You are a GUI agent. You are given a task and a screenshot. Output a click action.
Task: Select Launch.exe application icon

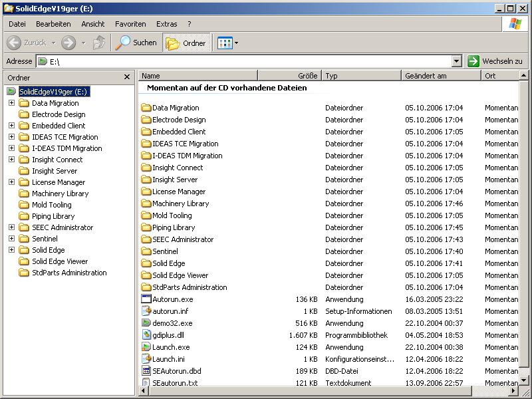(x=146, y=347)
